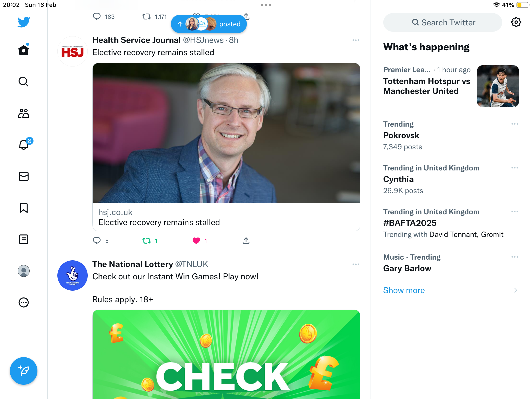Open more options for Cynthia trend
Image resolution: width=532 pixels, height=399 pixels.
point(515,168)
